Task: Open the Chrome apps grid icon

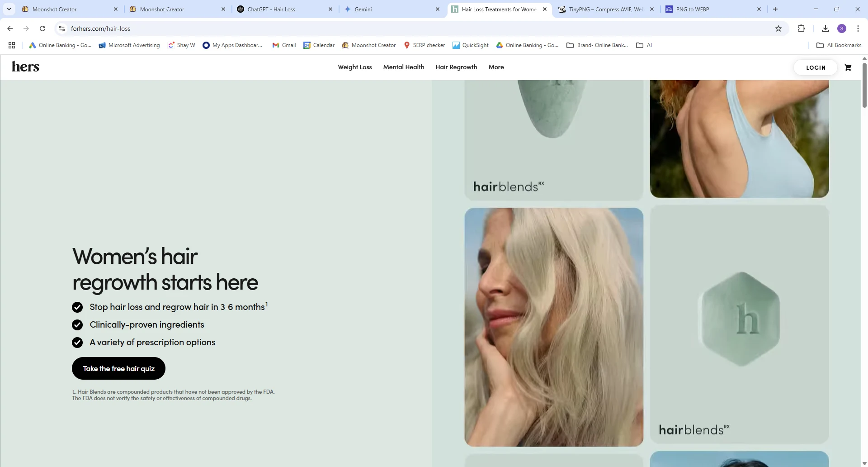Action: pyautogui.click(x=12, y=45)
